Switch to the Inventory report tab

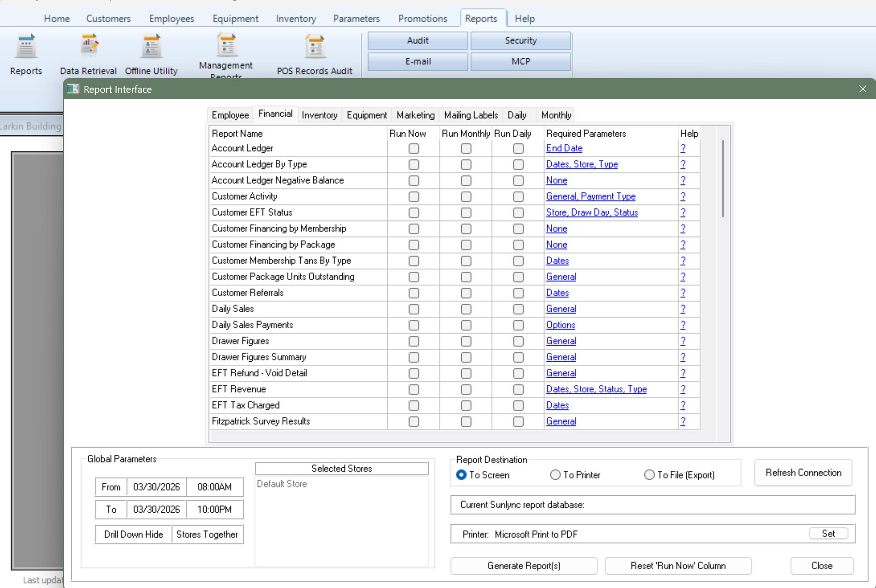[x=319, y=115]
